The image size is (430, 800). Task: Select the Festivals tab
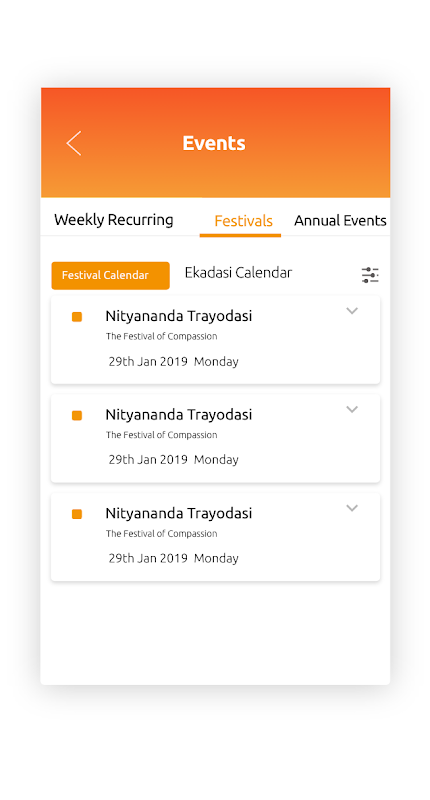pyautogui.click(x=243, y=221)
